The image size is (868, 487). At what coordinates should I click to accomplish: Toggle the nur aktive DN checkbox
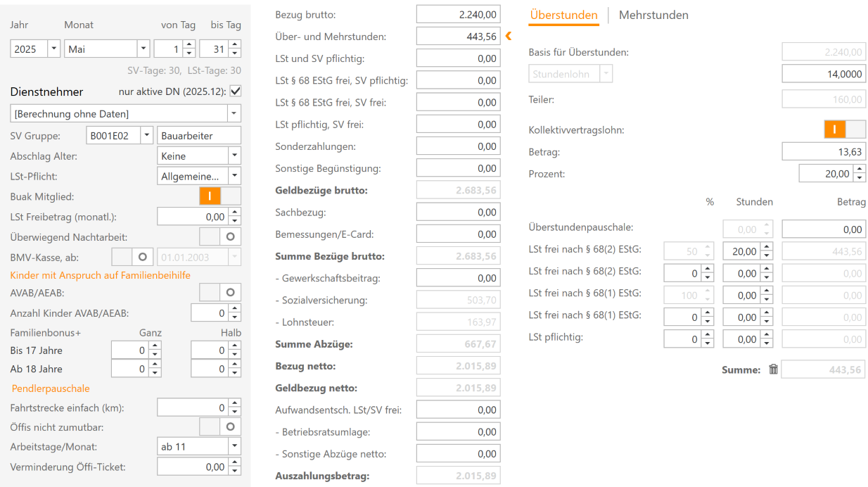(x=235, y=91)
